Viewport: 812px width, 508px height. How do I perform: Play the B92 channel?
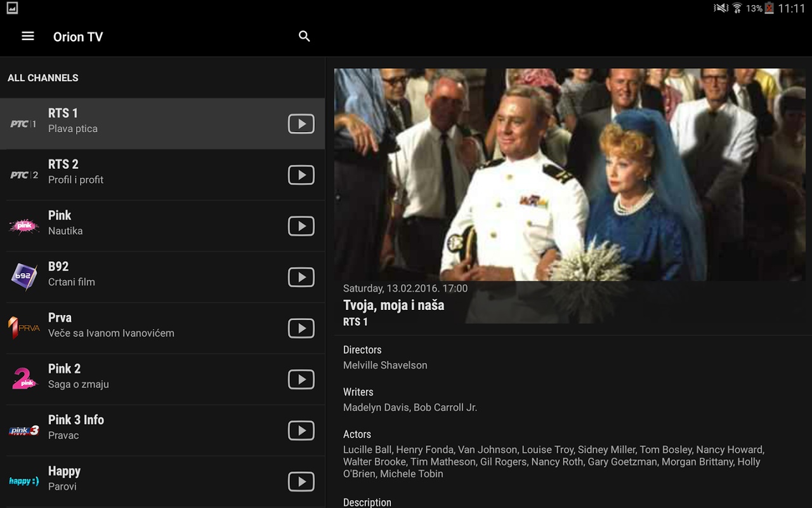pos(301,277)
